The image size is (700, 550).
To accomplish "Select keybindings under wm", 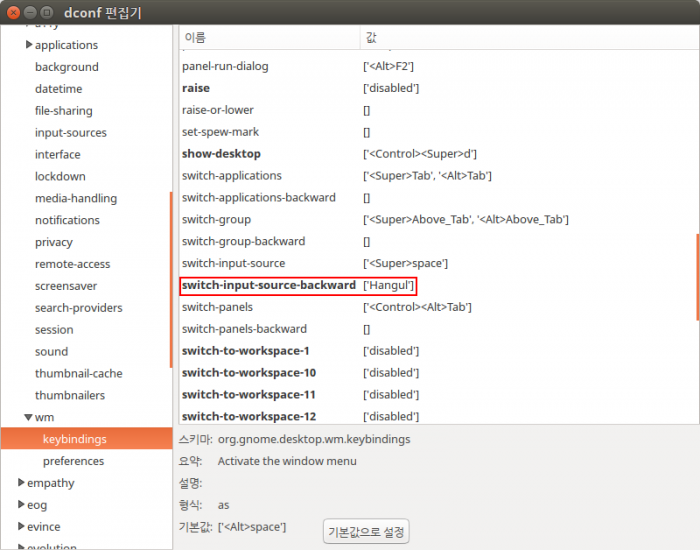I will [87, 439].
